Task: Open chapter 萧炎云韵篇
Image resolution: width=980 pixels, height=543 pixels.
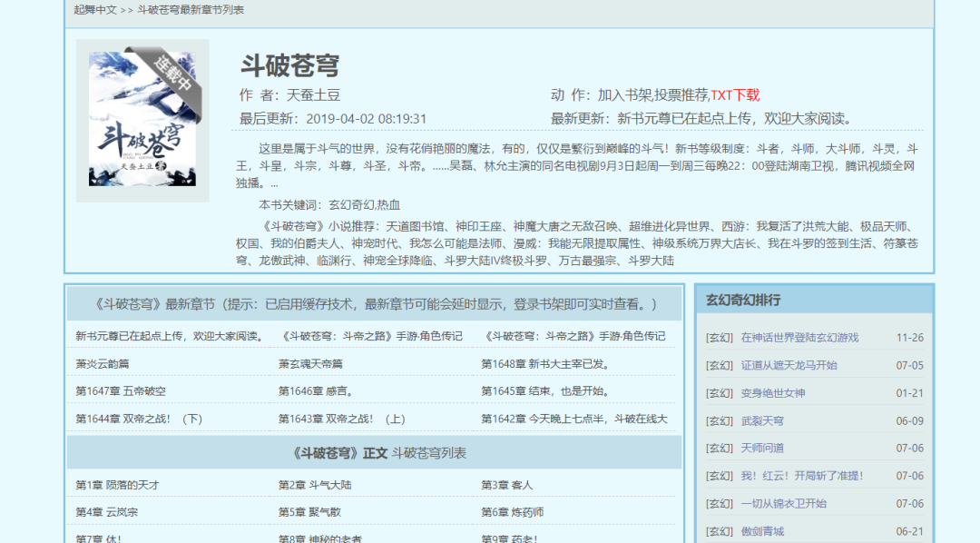Action: coord(103,364)
